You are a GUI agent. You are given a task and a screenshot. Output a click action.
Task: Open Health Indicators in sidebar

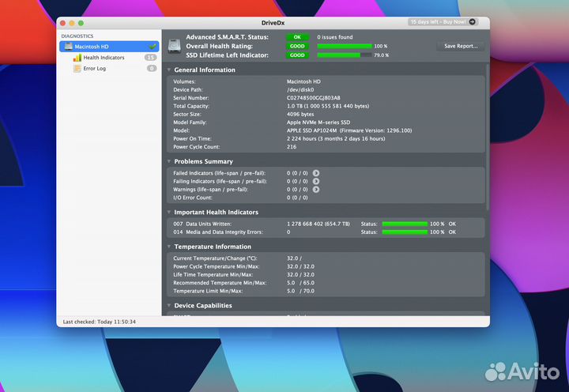(x=104, y=58)
